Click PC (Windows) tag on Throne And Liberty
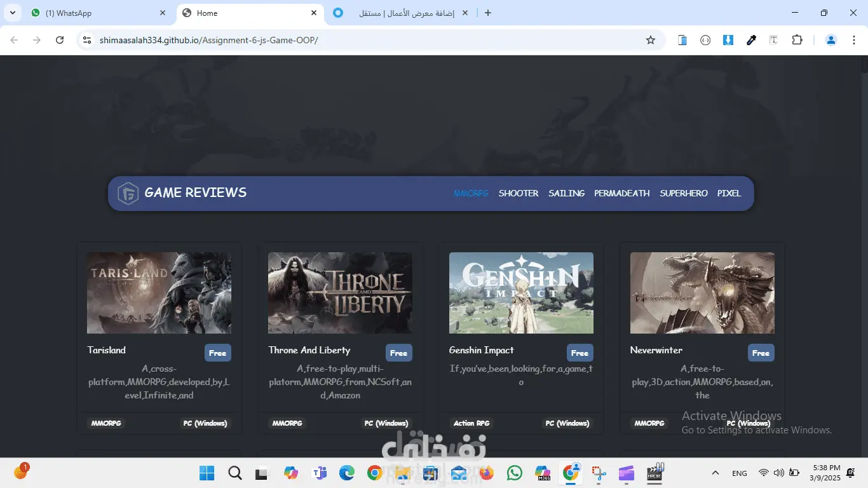The height and width of the screenshot is (488, 868). [x=386, y=423]
